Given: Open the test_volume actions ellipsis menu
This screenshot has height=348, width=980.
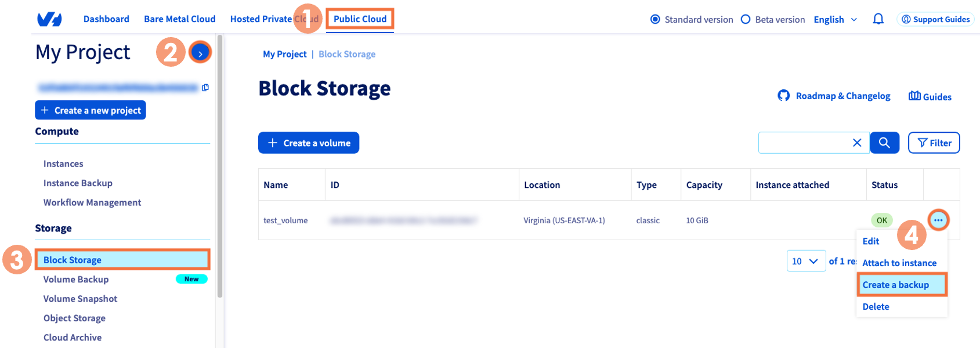Looking at the screenshot, I should (938, 220).
